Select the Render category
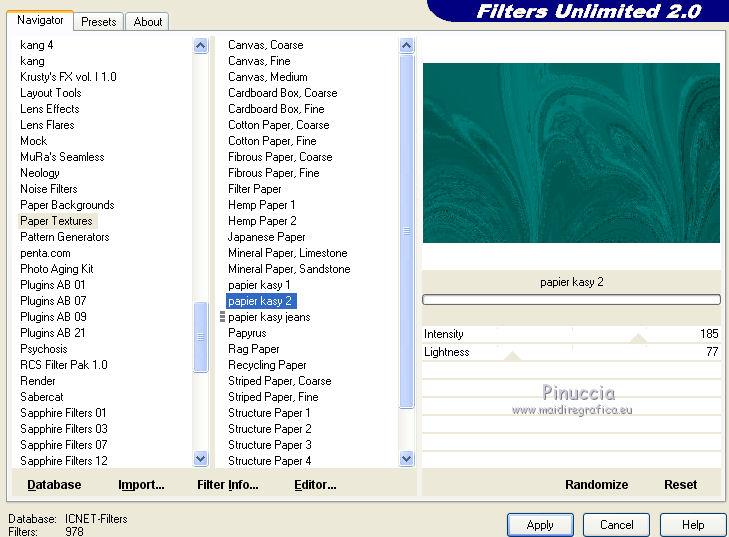Image resolution: width=729 pixels, height=537 pixels. (38, 381)
